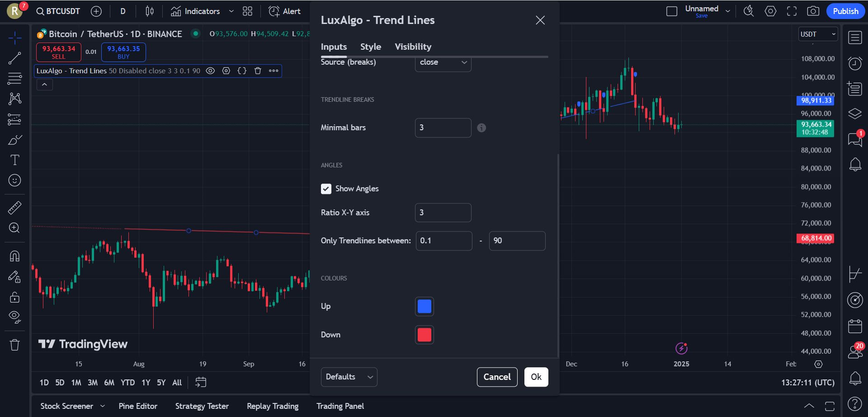The image size is (868, 417).
Task: Switch to the Style tab
Action: click(370, 47)
